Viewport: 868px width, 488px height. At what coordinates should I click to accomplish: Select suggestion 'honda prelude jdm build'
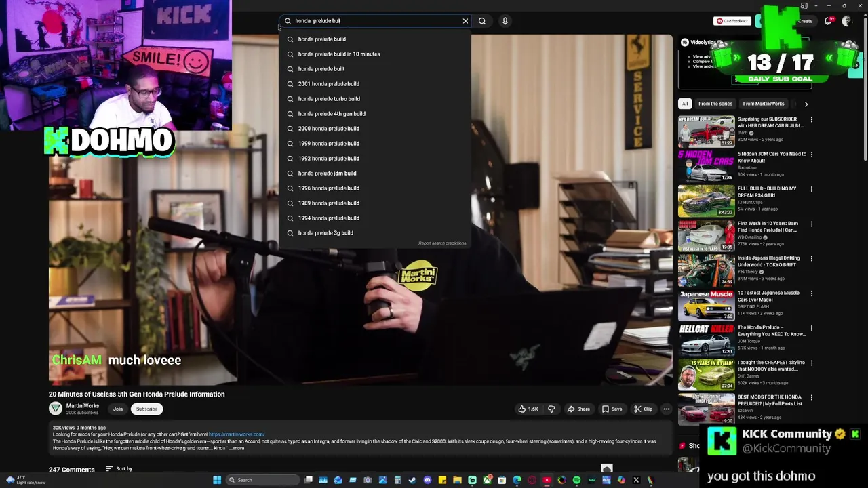tap(375, 174)
